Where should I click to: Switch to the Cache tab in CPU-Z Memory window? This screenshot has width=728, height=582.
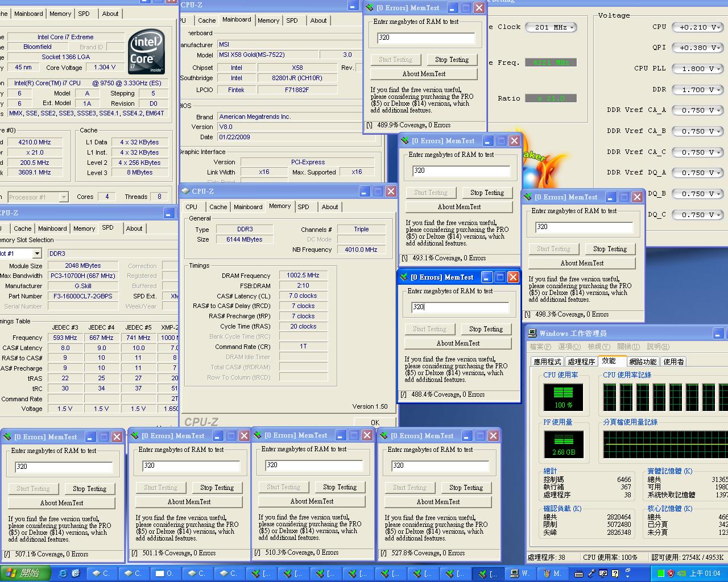click(218, 207)
